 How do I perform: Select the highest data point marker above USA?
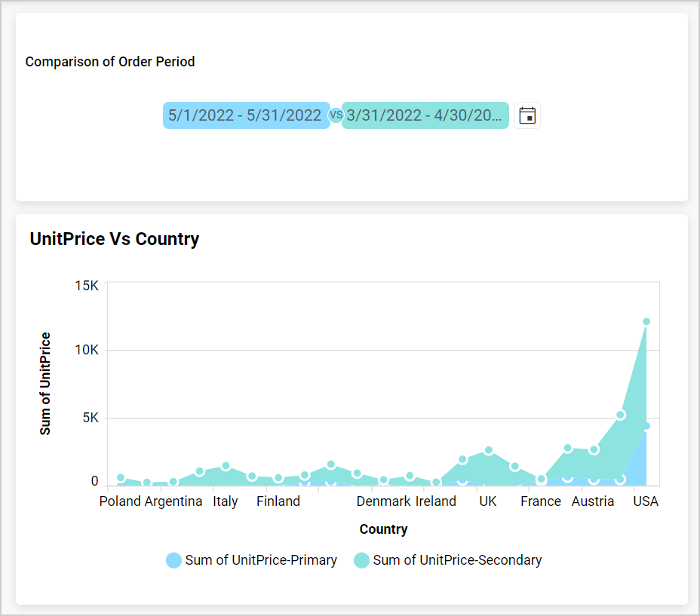[646, 320]
